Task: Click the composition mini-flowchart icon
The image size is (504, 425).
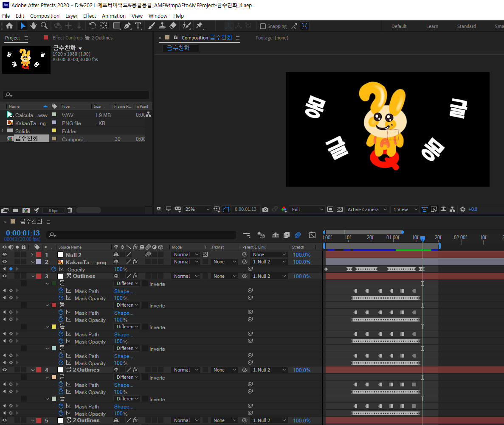Action: point(247,235)
